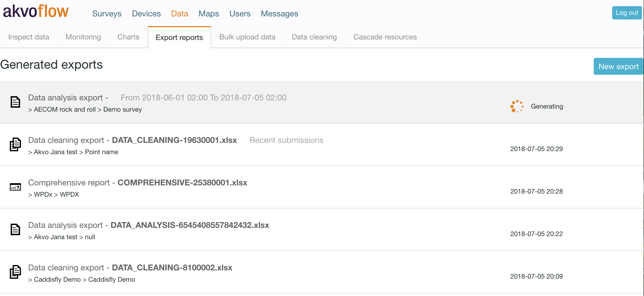Click the orange Generating spinner icon
This screenshot has height=296, width=644.
(x=517, y=106)
